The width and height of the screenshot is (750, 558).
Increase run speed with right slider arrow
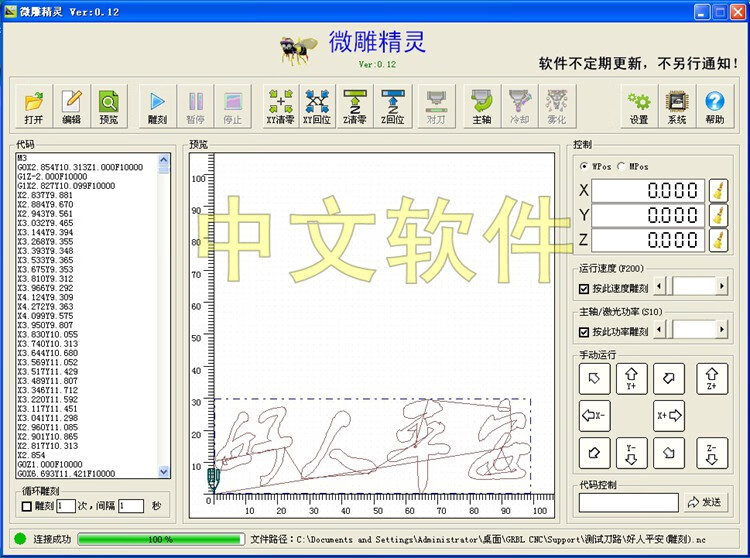tap(721, 286)
